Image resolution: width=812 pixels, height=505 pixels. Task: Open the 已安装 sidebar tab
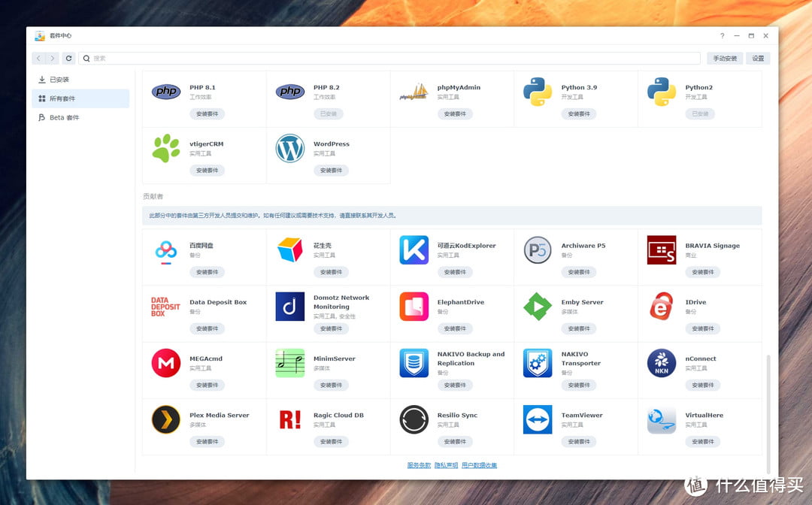[59, 80]
